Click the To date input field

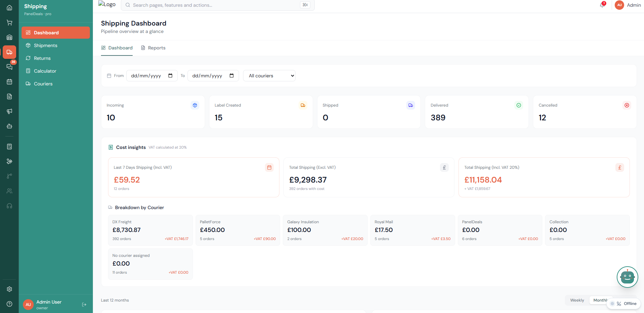pos(213,76)
